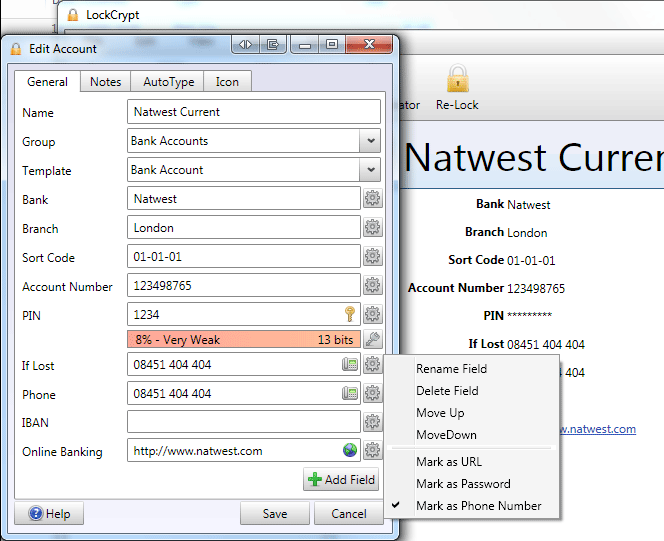
Task: Expand the Group dropdown arrow
Action: coord(370,141)
